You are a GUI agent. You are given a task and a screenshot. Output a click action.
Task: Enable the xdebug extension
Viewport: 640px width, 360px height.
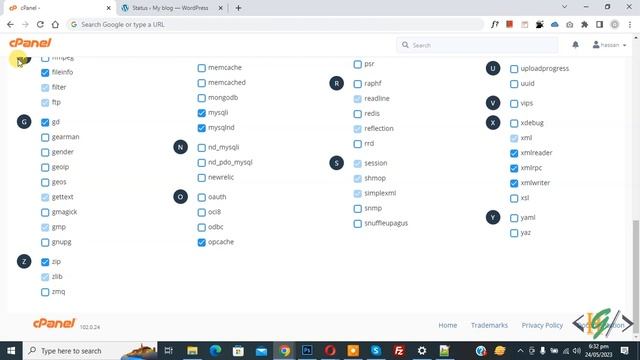(x=514, y=123)
